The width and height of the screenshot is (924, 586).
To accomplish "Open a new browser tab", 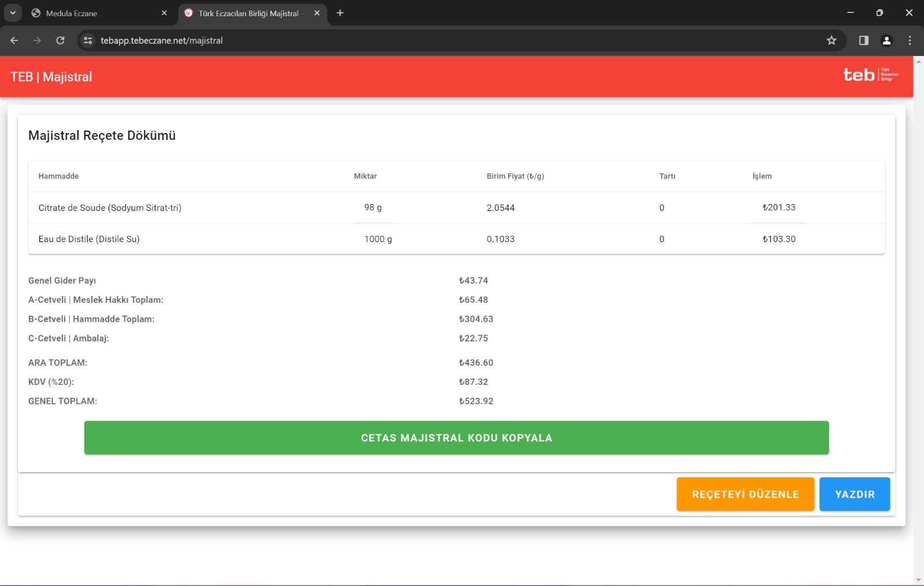I will (x=340, y=13).
